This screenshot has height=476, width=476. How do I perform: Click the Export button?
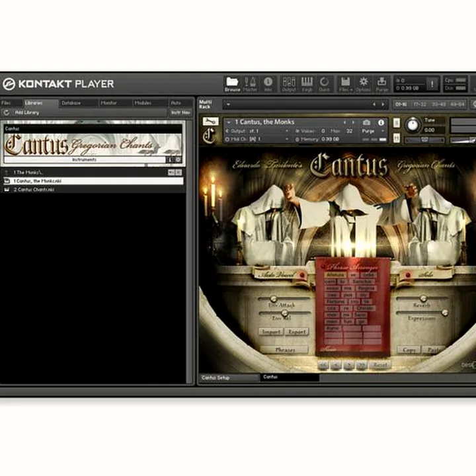click(297, 332)
